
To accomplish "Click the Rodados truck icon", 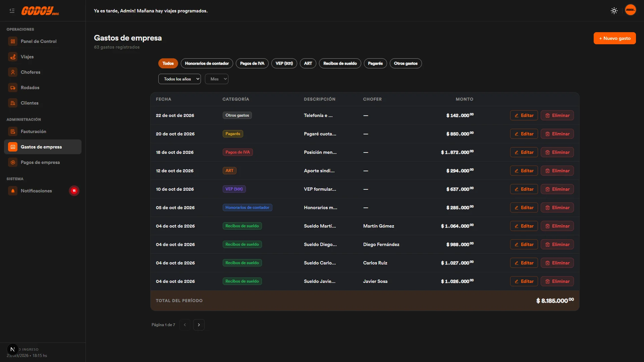I will click(x=13, y=87).
